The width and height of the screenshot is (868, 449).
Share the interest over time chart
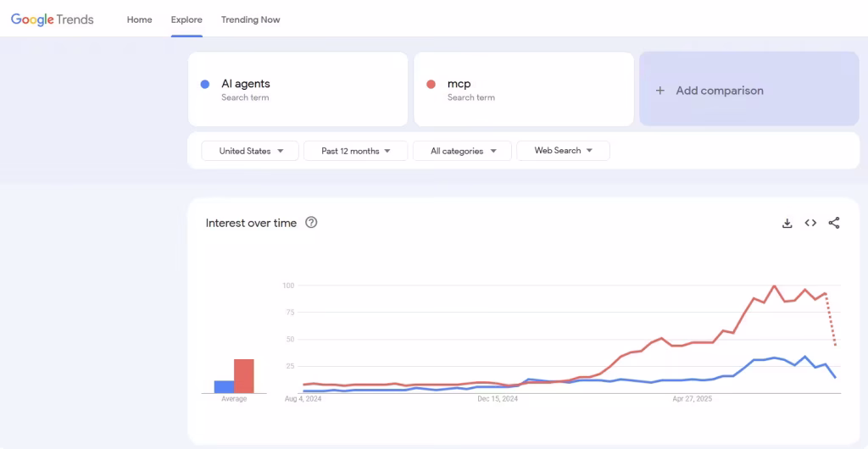tap(834, 223)
